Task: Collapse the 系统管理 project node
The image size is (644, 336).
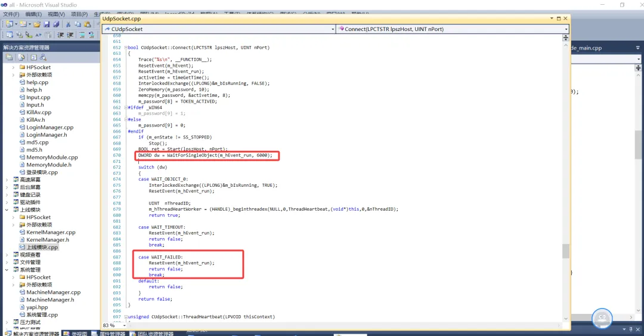Action: pos(7,270)
